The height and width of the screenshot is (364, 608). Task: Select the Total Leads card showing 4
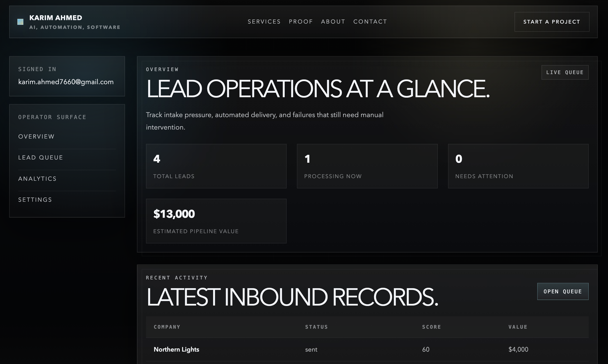216,166
